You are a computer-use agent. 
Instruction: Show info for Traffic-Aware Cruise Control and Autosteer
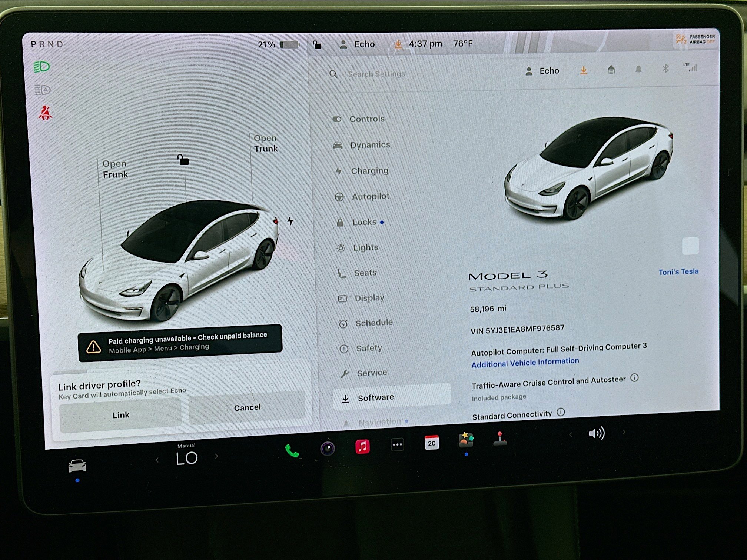coord(634,378)
